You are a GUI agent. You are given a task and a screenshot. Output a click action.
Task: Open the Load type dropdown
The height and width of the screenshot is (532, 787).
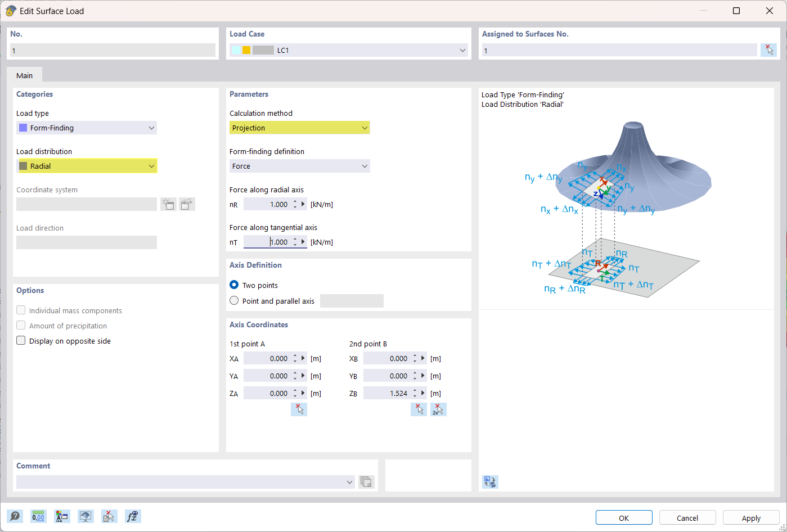151,128
